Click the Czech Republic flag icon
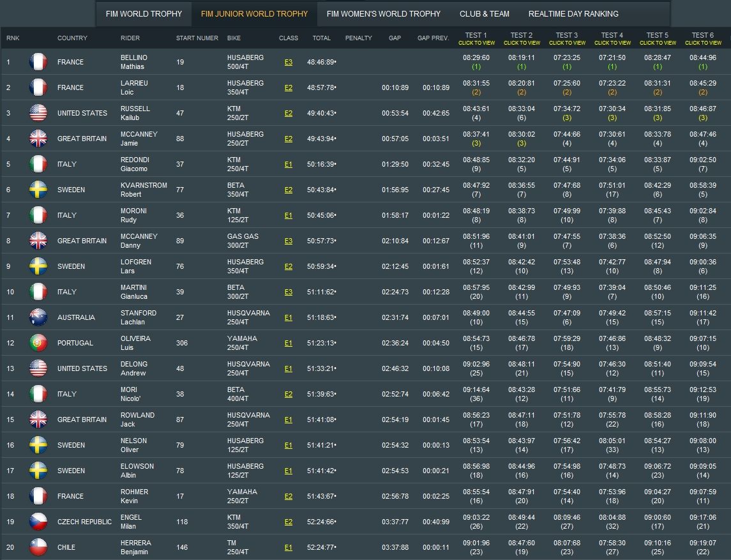 (x=38, y=522)
